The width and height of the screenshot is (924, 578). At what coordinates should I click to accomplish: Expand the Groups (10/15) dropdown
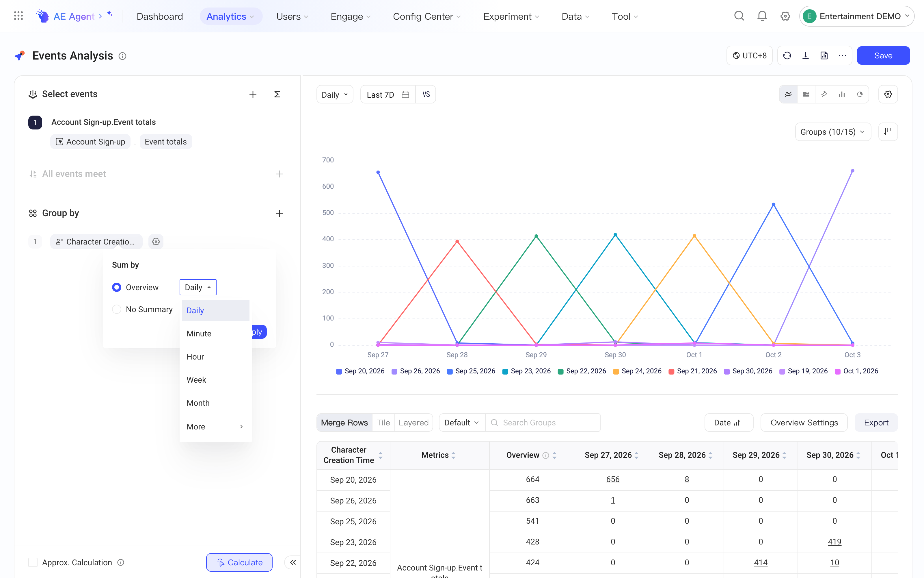pos(832,132)
